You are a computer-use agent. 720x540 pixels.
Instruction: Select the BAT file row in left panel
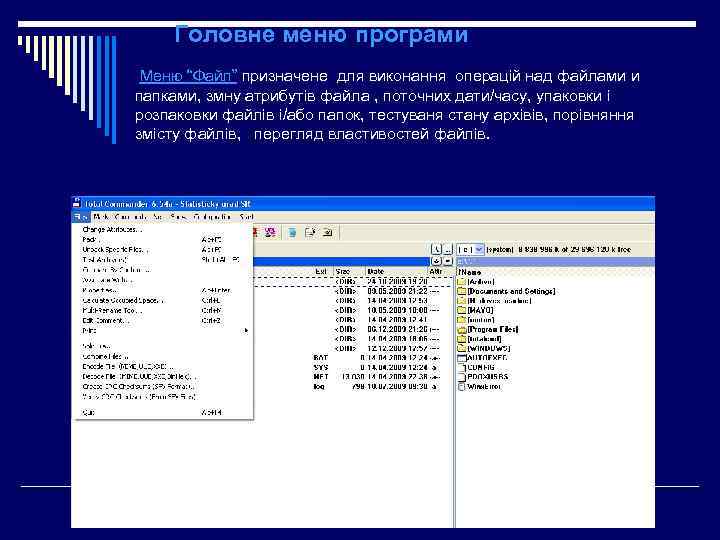pos(353,358)
